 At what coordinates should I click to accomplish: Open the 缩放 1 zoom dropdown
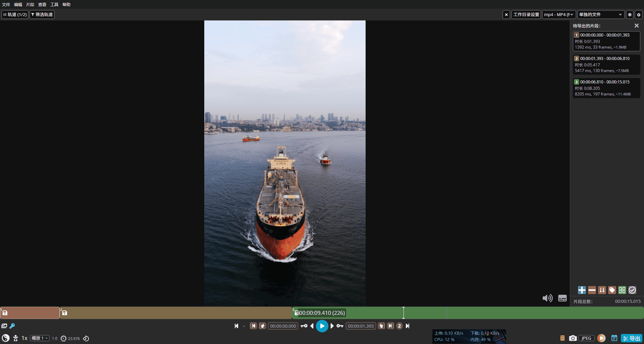tap(40, 338)
